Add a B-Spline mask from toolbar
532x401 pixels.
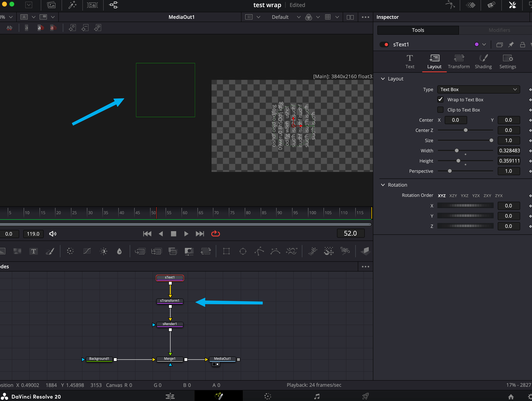(x=275, y=251)
